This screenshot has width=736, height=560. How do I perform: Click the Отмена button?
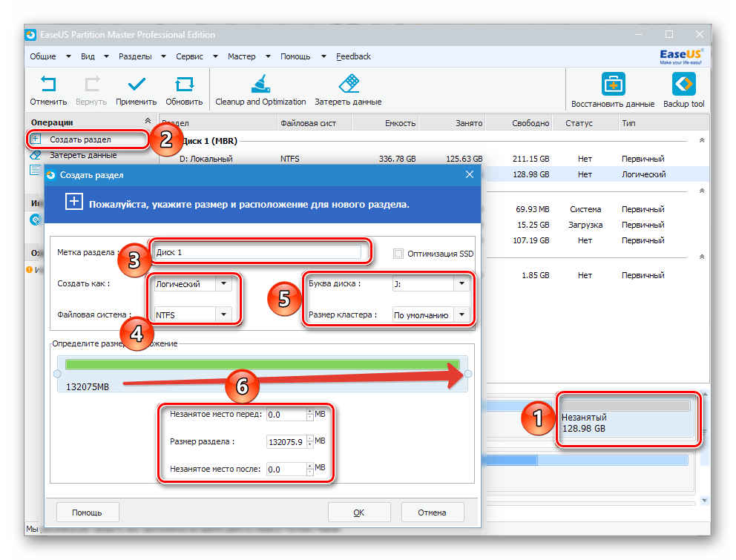click(433, 512)
